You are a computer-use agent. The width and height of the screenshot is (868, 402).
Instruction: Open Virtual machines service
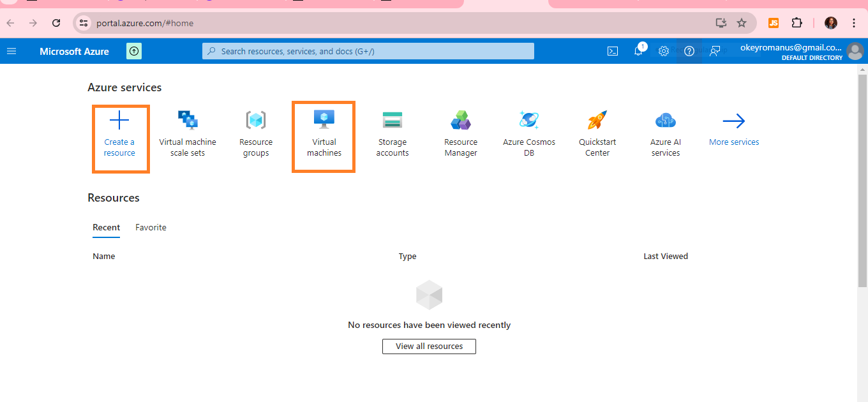(x=324, y=134)
